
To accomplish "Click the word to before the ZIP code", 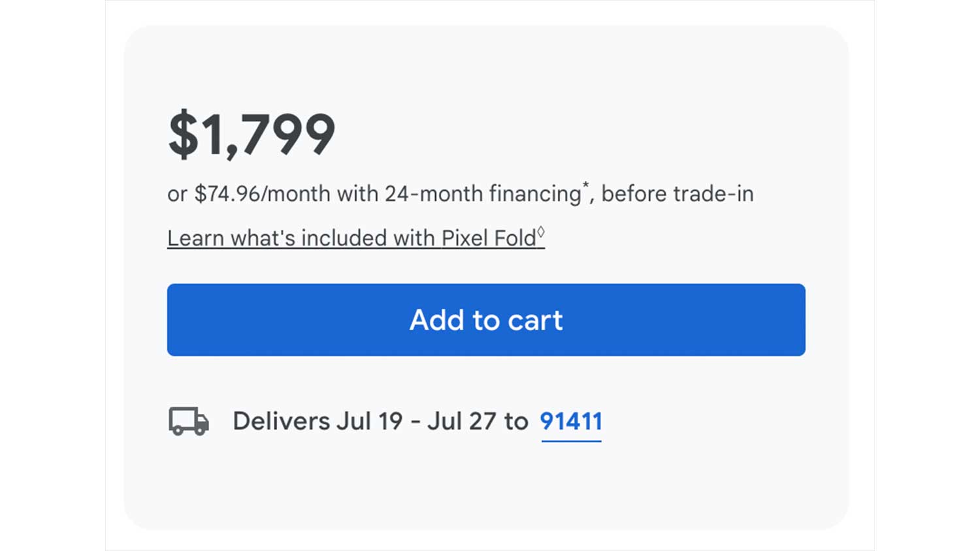I will pos(516,422).
